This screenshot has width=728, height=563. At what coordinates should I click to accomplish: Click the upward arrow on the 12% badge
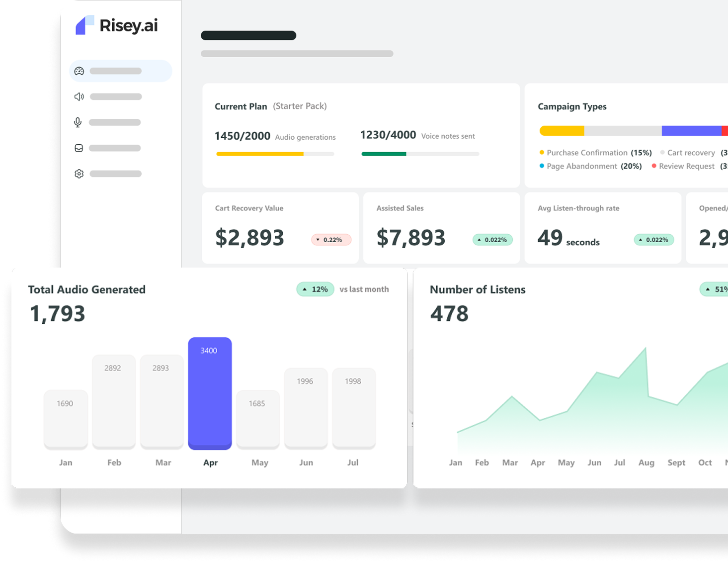(x=305, y=289)
